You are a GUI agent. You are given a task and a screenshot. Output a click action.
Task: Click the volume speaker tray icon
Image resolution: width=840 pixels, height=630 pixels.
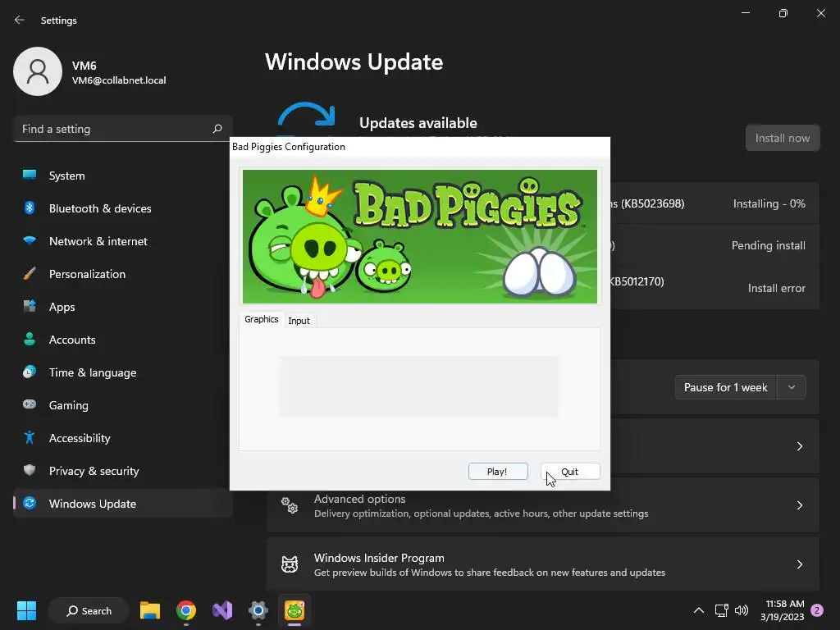pos(742,610)
